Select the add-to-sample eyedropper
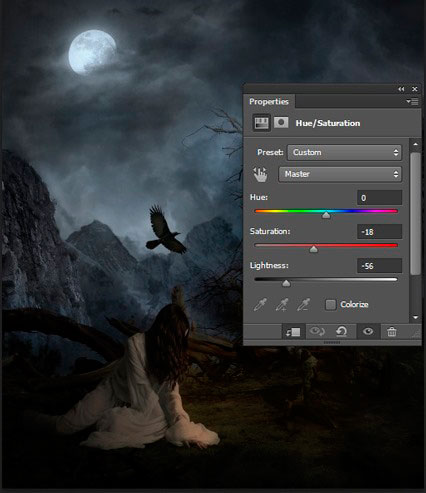Viewport: 426px width, 493px height. 282,304
